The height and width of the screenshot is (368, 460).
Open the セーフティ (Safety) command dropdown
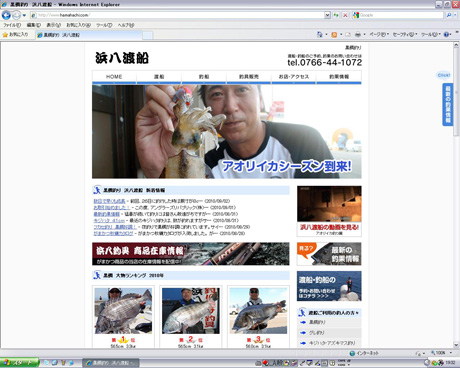tap(405, 34)
